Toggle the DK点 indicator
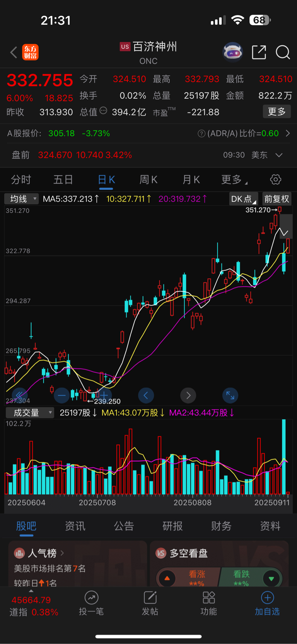Screen dimensions: 297x644 243,199
